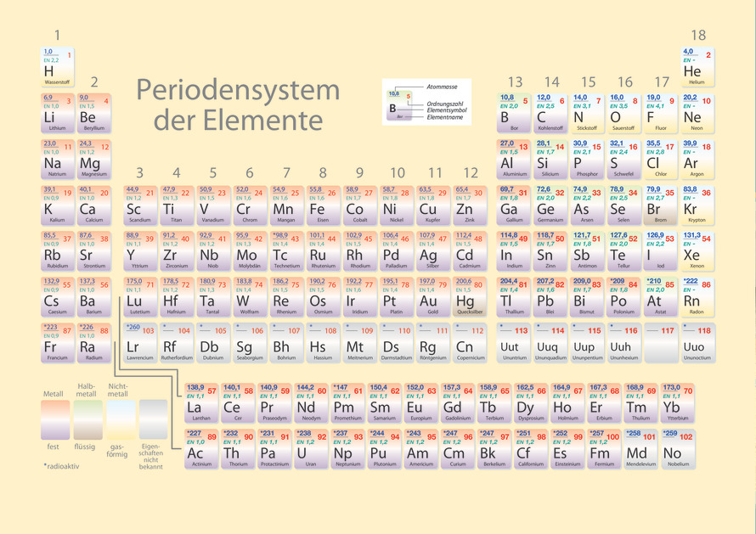
Task: Select the Zink (Zn) element tile
Action: pyautogui.click(x=470, y=205)
